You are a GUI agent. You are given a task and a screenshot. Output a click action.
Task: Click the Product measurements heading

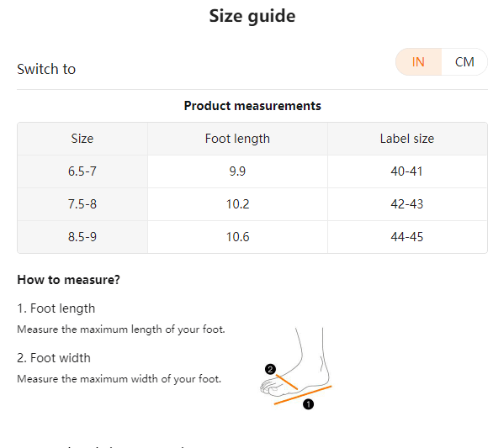coord(252,106)
